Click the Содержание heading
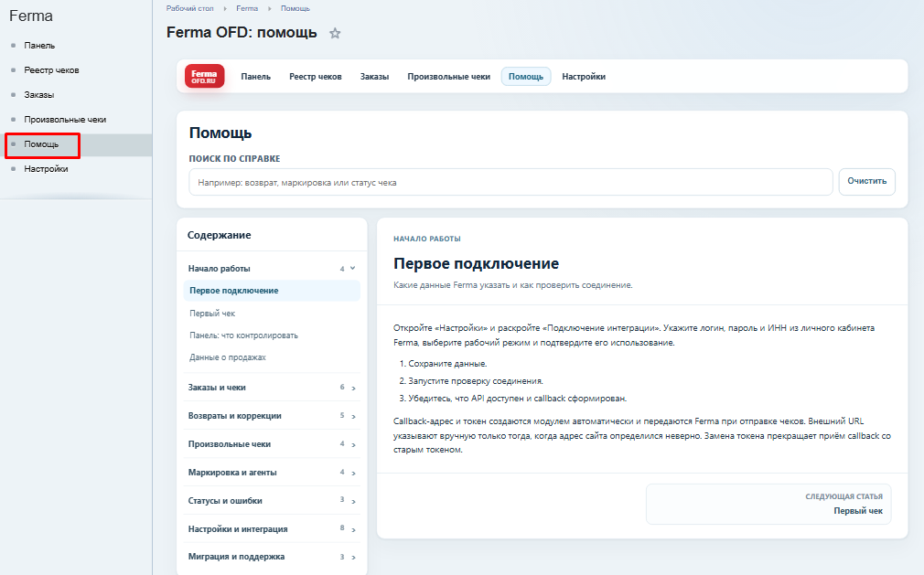This screenshot has width=924, height=575. pos(220,235)
